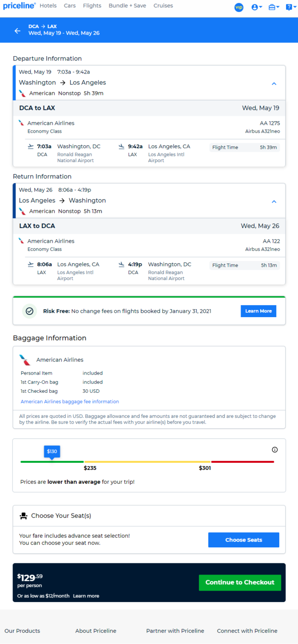
Task: Click the price info circle icon
Action: click(274, 449)
